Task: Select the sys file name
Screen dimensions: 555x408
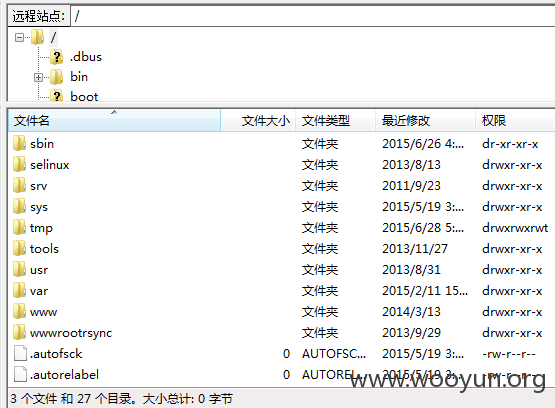Action: click(x=39, y=207)
